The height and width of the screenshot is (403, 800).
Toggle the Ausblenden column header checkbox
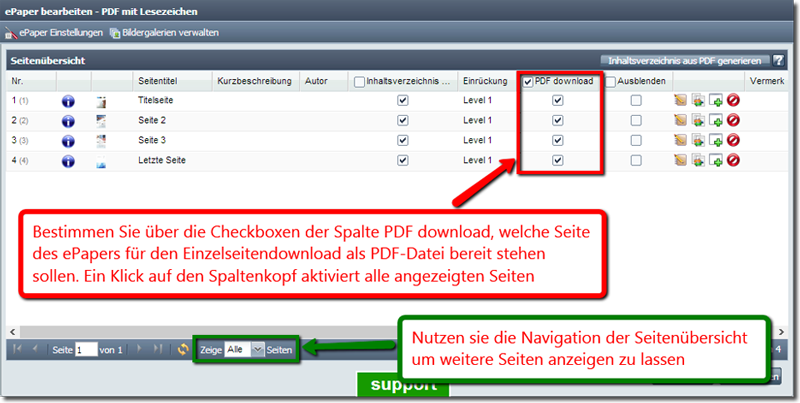tap(611, 82)
